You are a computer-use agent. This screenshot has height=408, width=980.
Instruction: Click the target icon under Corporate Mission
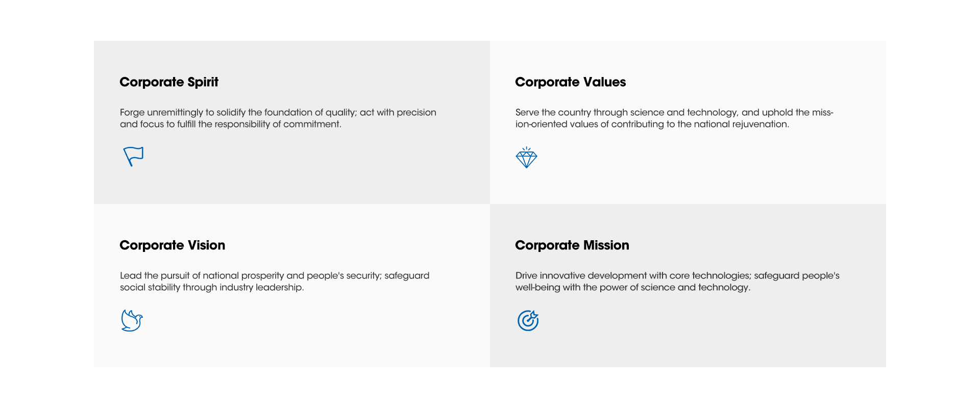528,321
